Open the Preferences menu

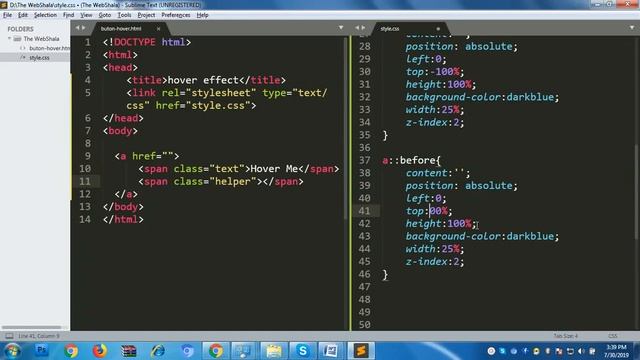(x=176, y=15)
